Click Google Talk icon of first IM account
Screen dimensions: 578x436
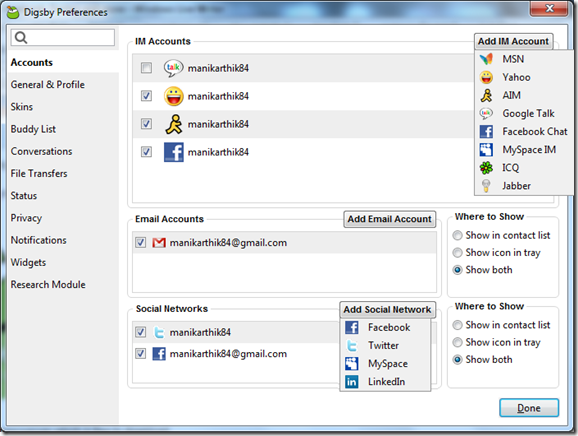pos(174,68)
